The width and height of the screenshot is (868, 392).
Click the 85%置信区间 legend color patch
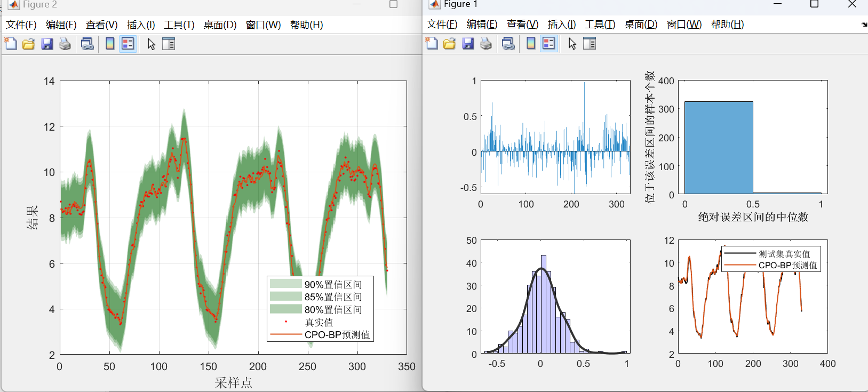point(286,297)
